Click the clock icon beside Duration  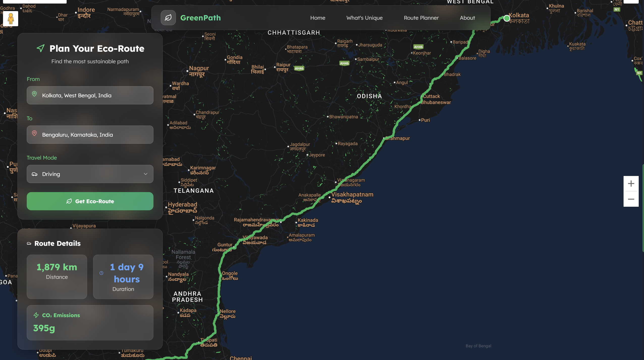101,273
